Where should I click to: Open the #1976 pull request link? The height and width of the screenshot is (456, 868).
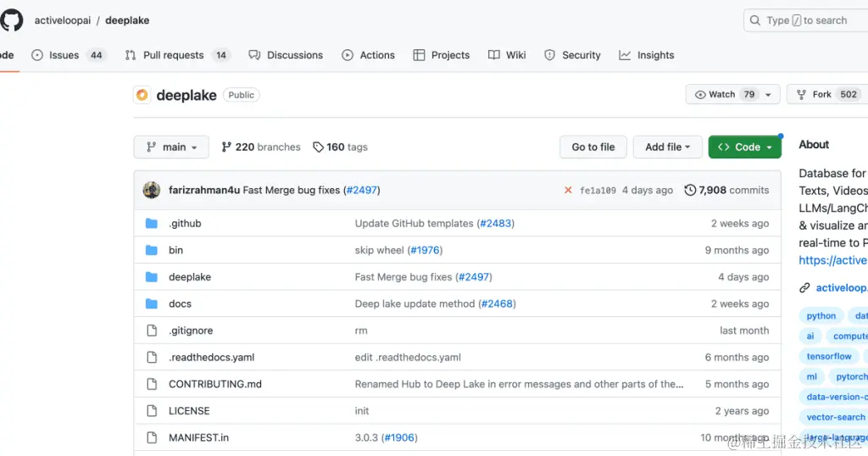click(x=426, y=249)
